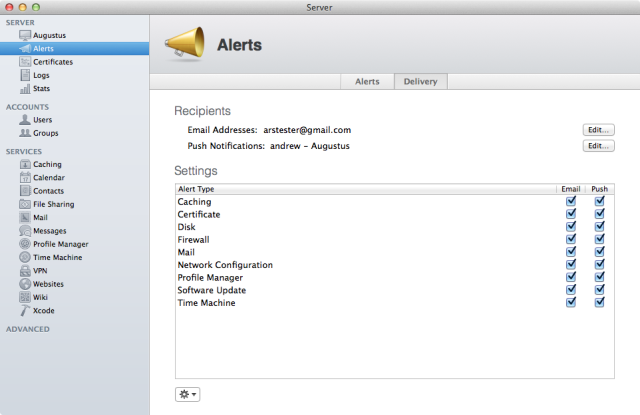This screenshot has height=415, width=640.
Task: Click the Time Machine service icon
Action: pos(25,257)
